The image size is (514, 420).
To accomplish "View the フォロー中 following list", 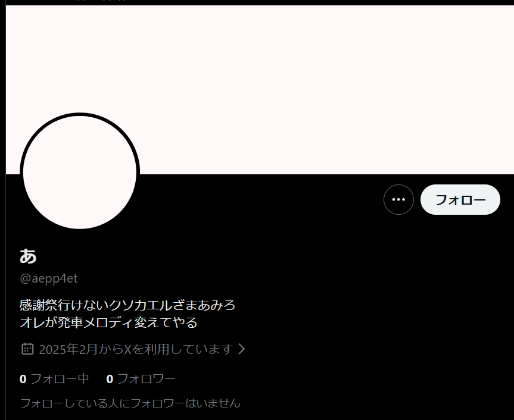I will coord(54,379).
